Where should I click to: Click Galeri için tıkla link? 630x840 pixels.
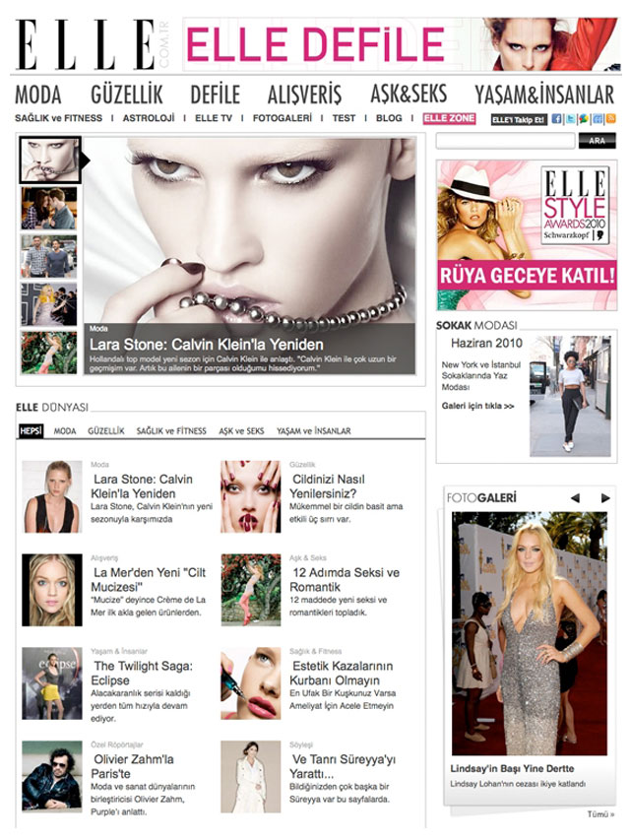pos(477,406)
